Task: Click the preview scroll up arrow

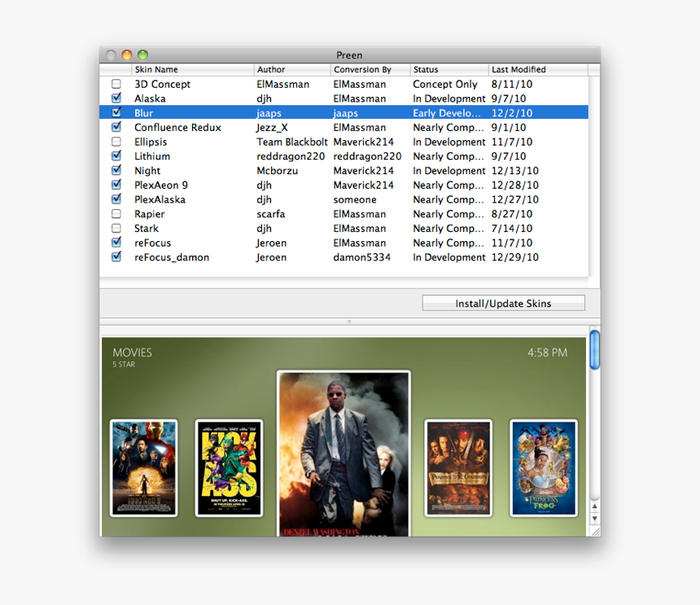Action: 595,506
